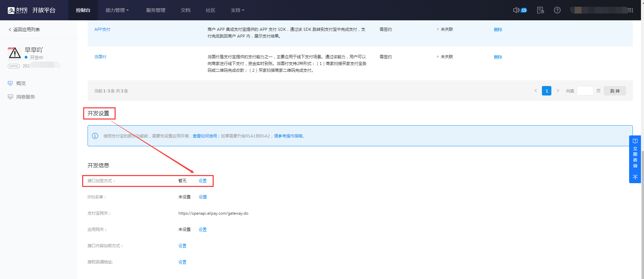644x279 pixels.
Task: Click 设置 for 接口加签方式
Action: pos(203,181)
